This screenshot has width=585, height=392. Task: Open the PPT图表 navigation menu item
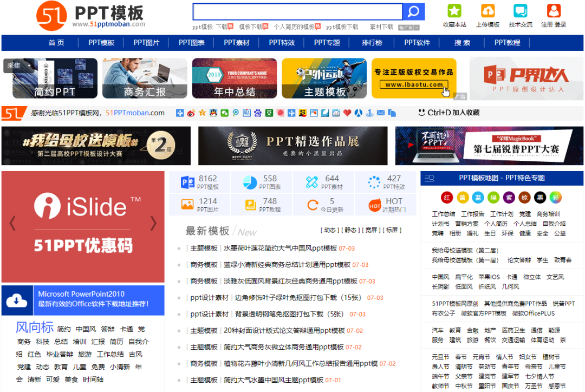192,43
